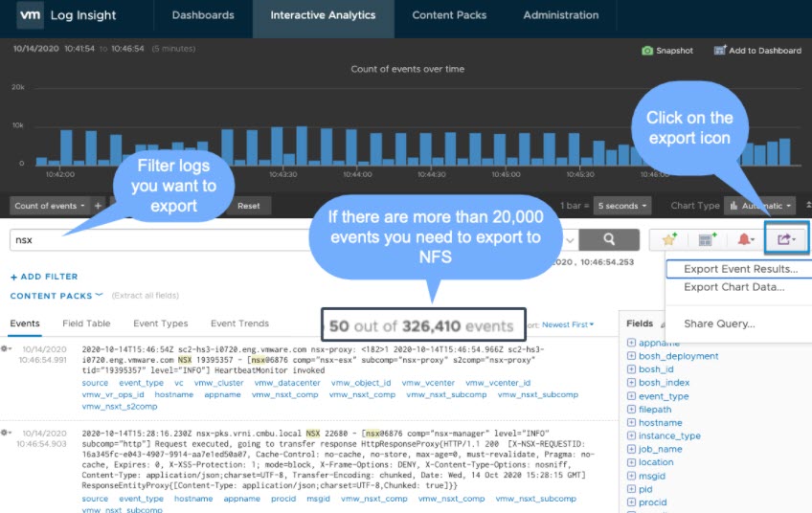Image resolution: width=812 pixels, height=513 pixels.
Task: Expand the bosh_deployment field
Action: click(632, 356)
